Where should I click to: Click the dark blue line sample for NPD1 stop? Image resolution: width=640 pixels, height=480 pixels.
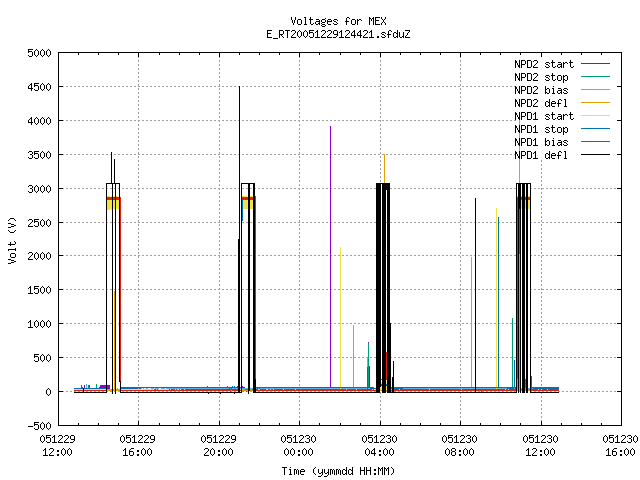595,129
